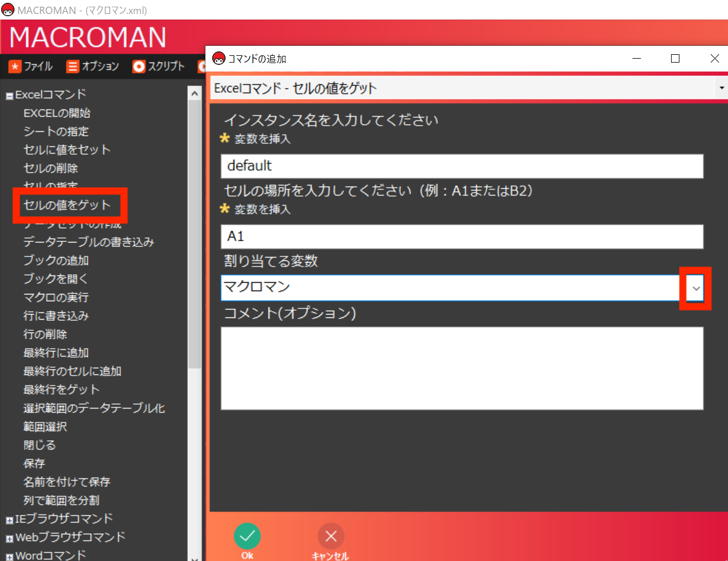
Task: Select EXCELの開始 command
Action: tap(57, 113)
